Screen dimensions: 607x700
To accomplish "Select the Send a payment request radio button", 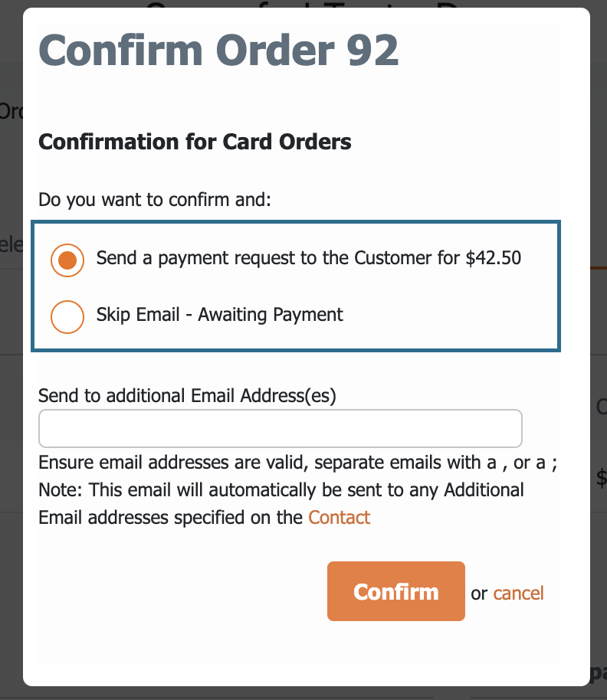I will click(67, 260).
